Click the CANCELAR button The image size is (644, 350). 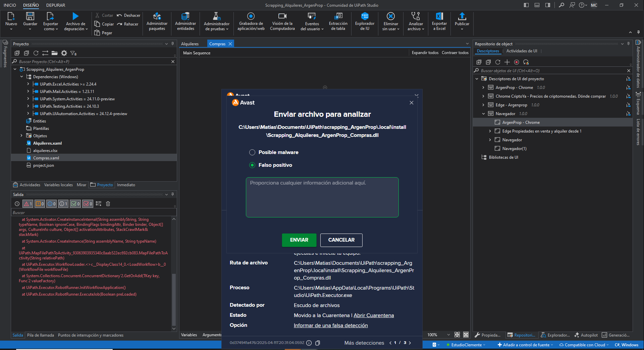[x=341, y=240]
